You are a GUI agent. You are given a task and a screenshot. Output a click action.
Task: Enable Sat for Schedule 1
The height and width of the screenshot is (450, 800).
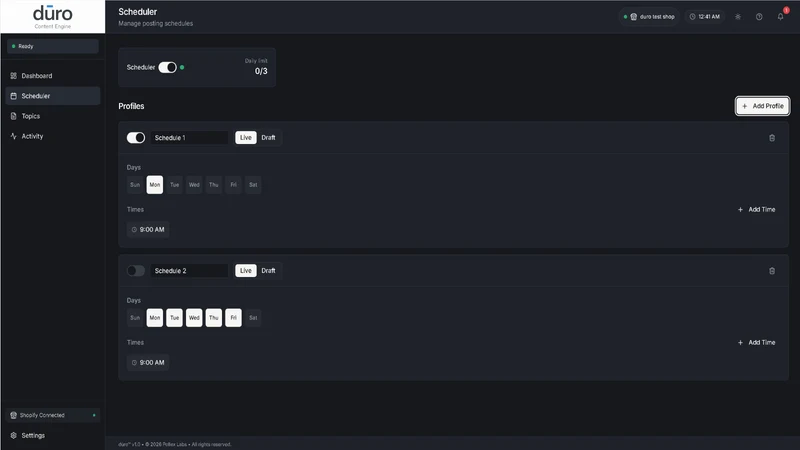[253, 185]
